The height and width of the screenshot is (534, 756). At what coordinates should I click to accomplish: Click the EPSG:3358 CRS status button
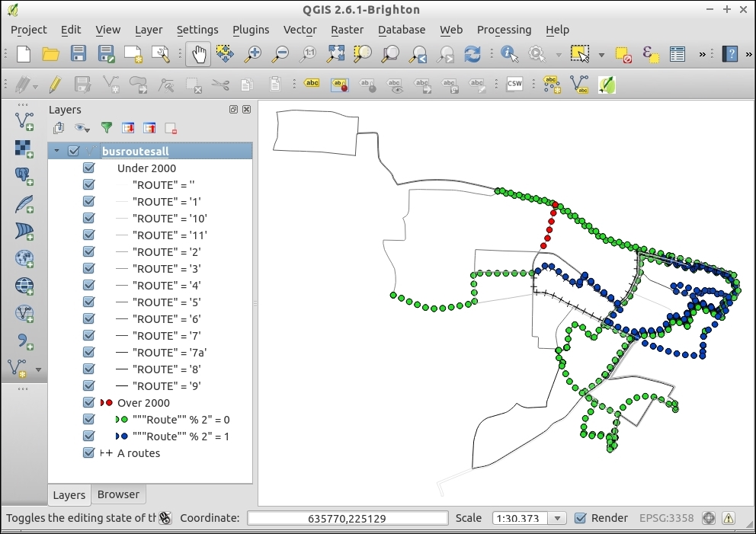pyautogui.click(x=666, y=518)
